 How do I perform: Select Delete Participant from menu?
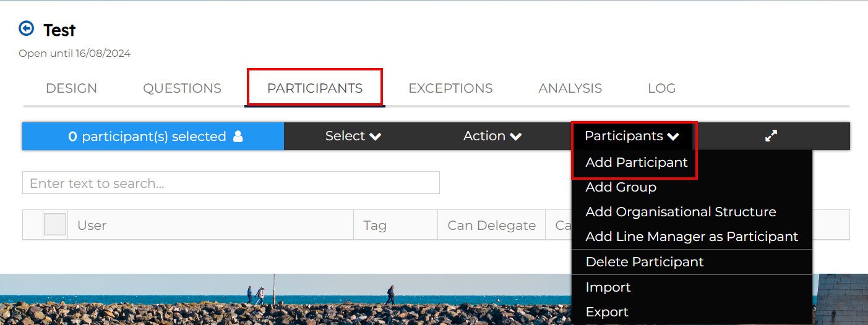[645, 262]
